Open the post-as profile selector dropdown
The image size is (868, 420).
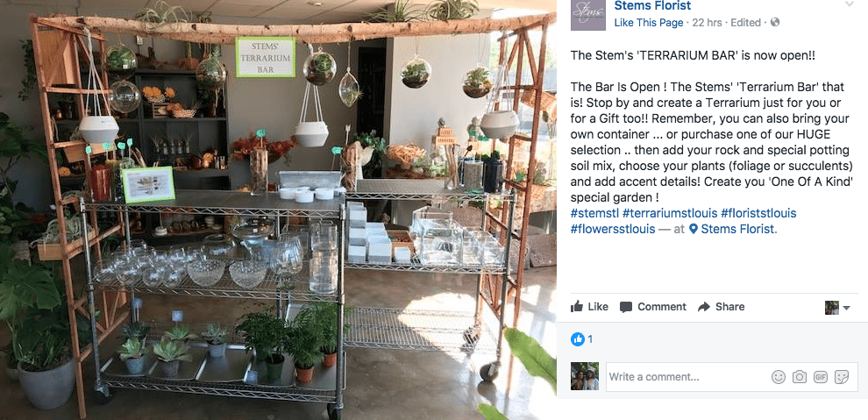(x=837, y=308)
